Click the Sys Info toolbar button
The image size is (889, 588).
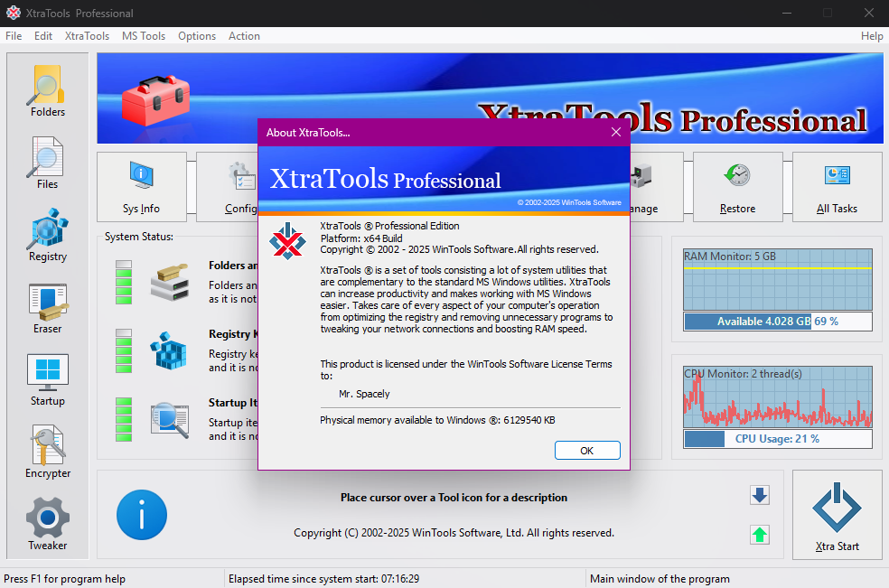[x=142, y=187]
